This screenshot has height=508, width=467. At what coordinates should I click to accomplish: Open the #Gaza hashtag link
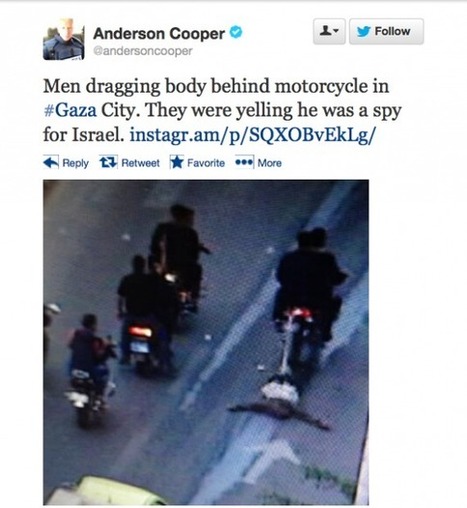[70, 110]
